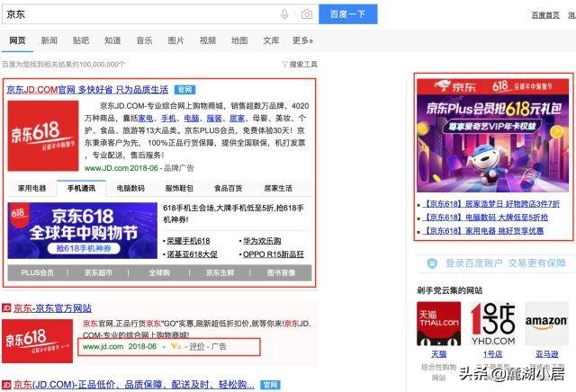Click 全球购 in the gray bar
The height and width of the screenshot is (392, 576).
point(159,272)
